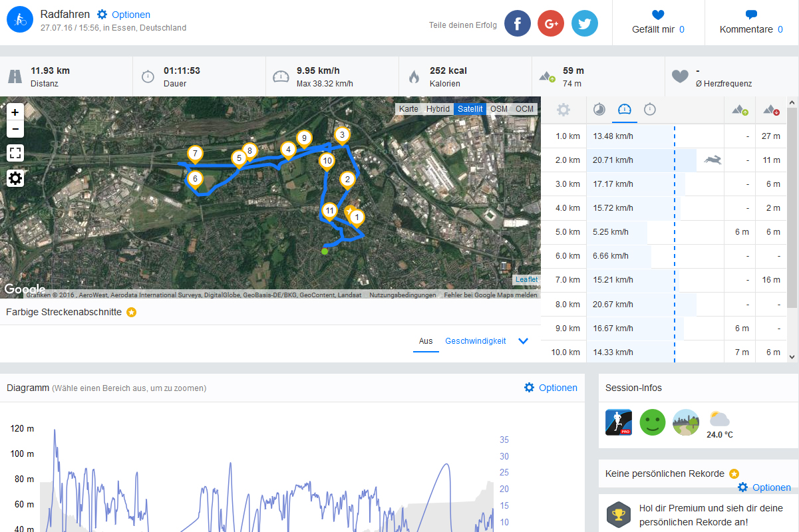The image size is (799, 532).
Task: Click kilometer marker 7 on the map
Action: coord(195,155)
